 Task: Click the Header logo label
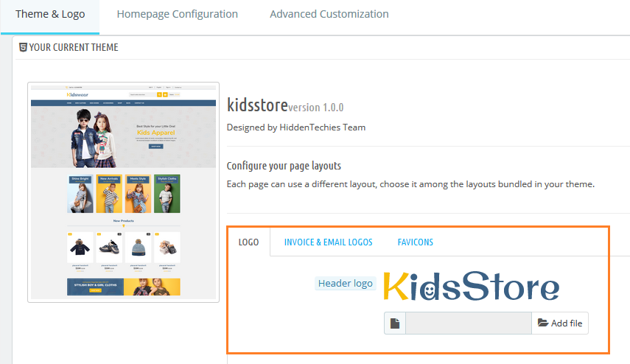click(x=346, y=283)
